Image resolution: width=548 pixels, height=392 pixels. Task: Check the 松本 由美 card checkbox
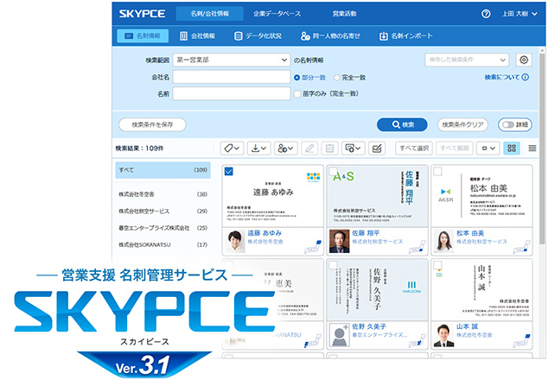tap(437, 171)
